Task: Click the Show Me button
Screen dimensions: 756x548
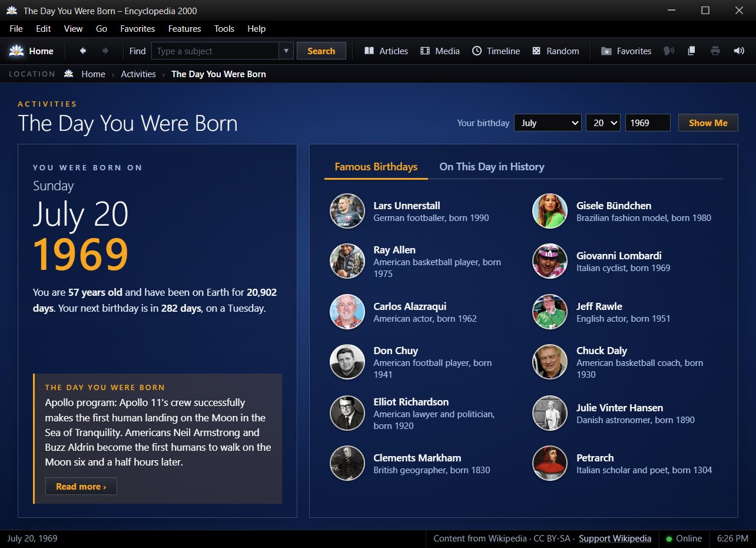Action: coord(708,123)
